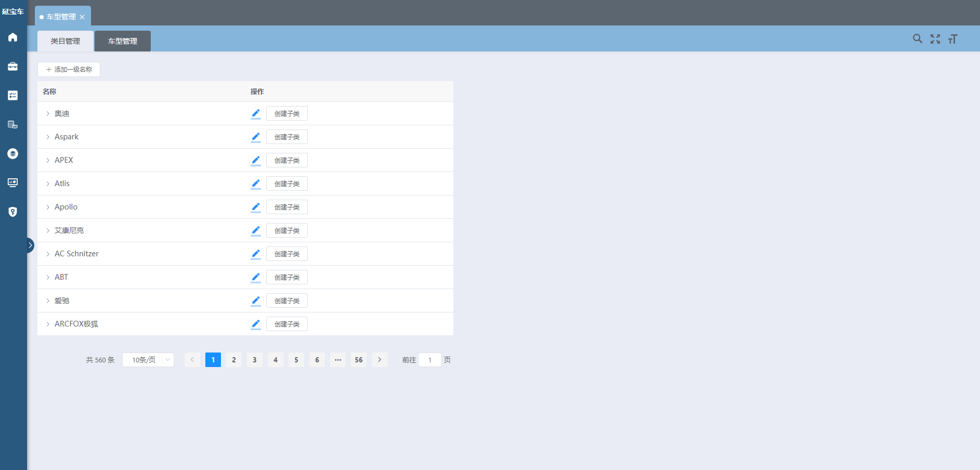Expand the 艾康尼克 row

coord(48,230)
